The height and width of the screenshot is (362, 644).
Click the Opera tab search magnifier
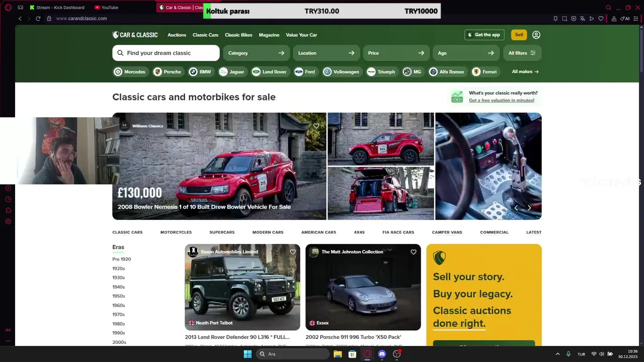click(608, 8)
